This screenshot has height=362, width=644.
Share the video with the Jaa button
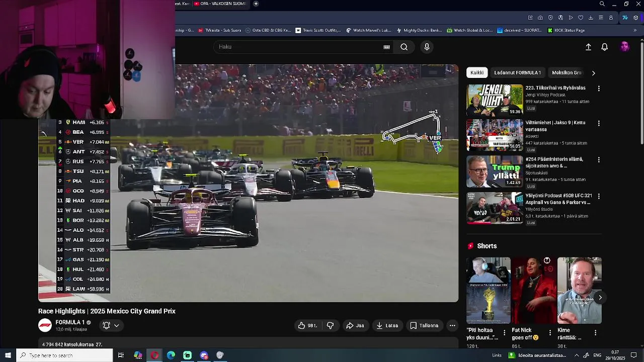[355, 325]
